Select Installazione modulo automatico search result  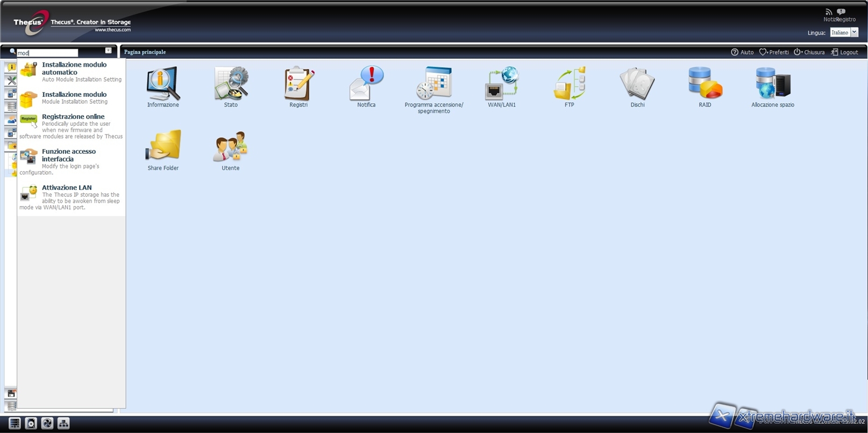(x=74, y=68)
